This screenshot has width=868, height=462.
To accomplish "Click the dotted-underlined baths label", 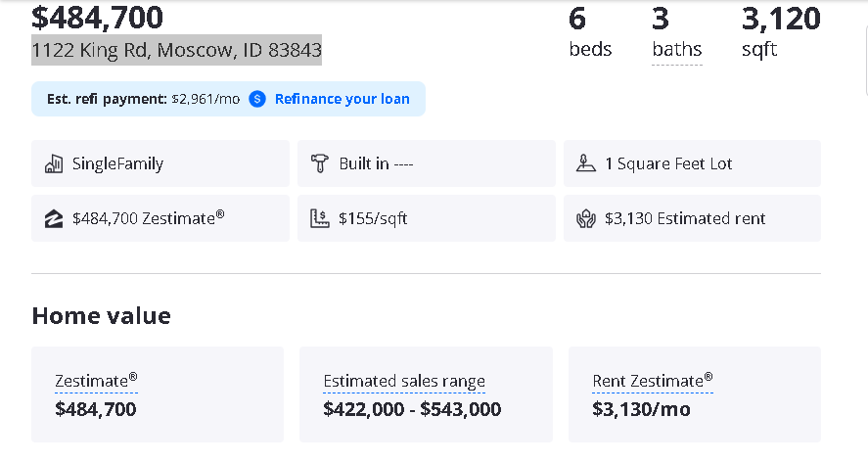I will click(x=677, y=49).
